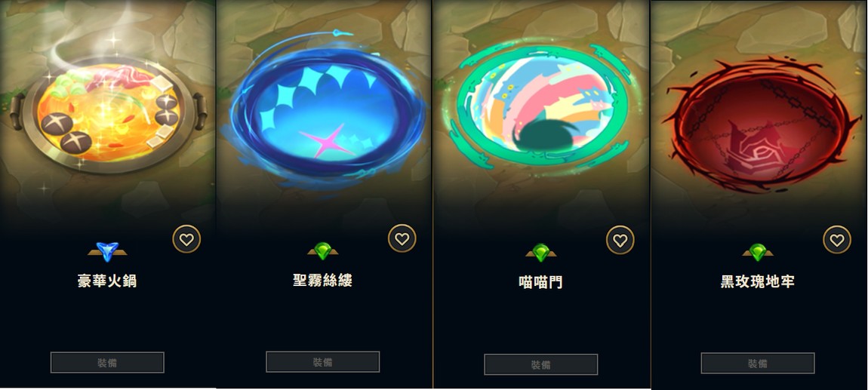
Task: Select the hot pot arena preview image
Action: click(x=109, y=111)
